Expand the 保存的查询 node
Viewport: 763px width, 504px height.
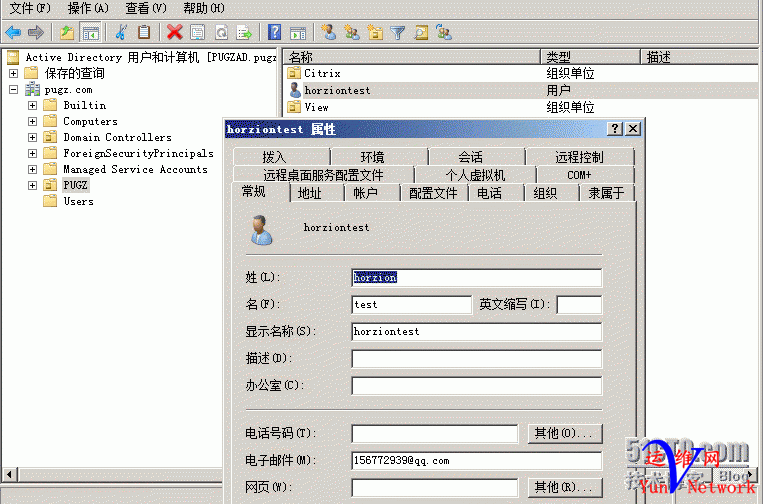click(x=14, y=73)
